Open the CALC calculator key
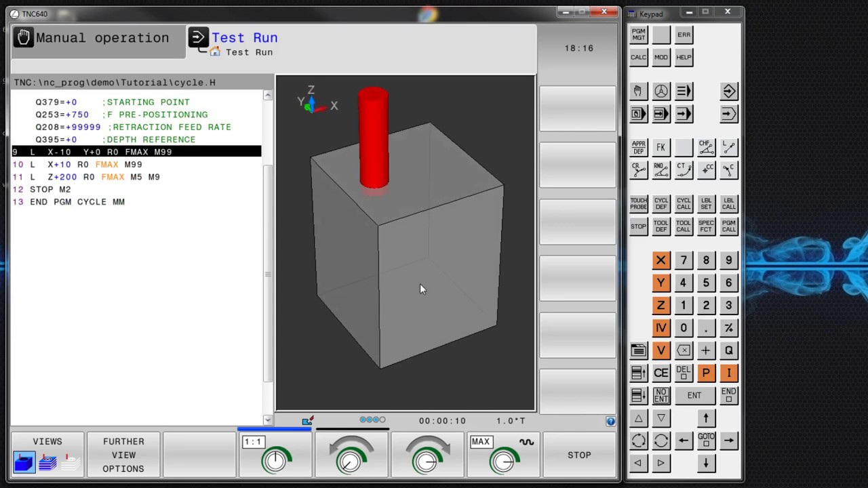The image size is (868, 488). 638,58
